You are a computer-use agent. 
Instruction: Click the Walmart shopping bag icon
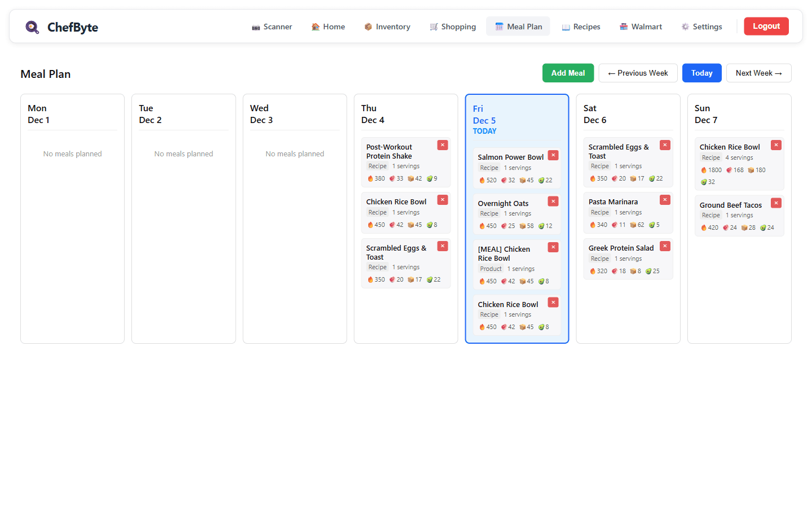click(623, 27)
